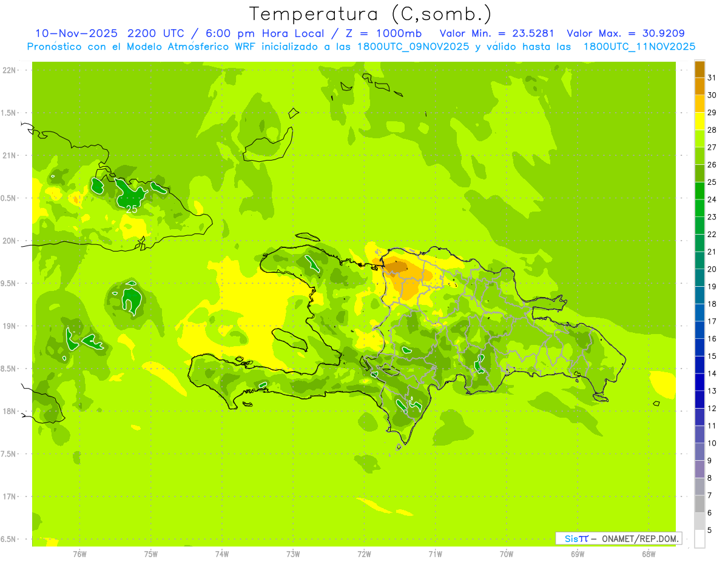Click the '71W' longitude label

[x=435, y=554]
